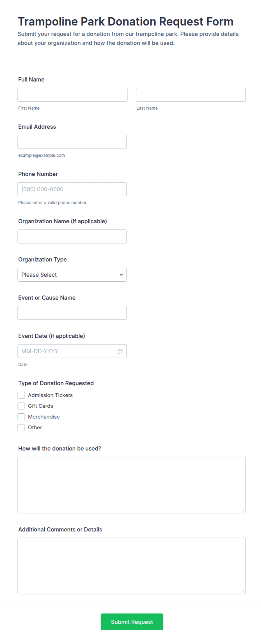
Task: Open the calendar icon in Event Date
Action: 120,351
